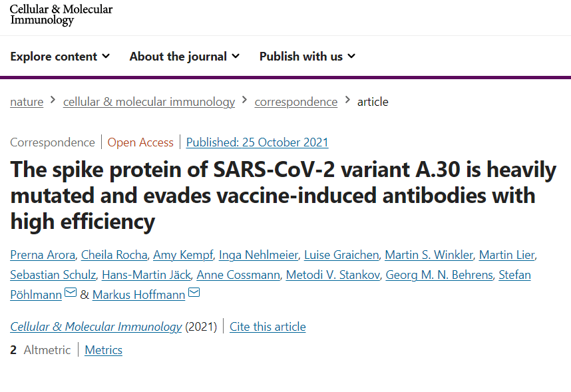This screenshot has height=392, width=571.
Task: Go to nature breadcrumb link
Action: 27,102
